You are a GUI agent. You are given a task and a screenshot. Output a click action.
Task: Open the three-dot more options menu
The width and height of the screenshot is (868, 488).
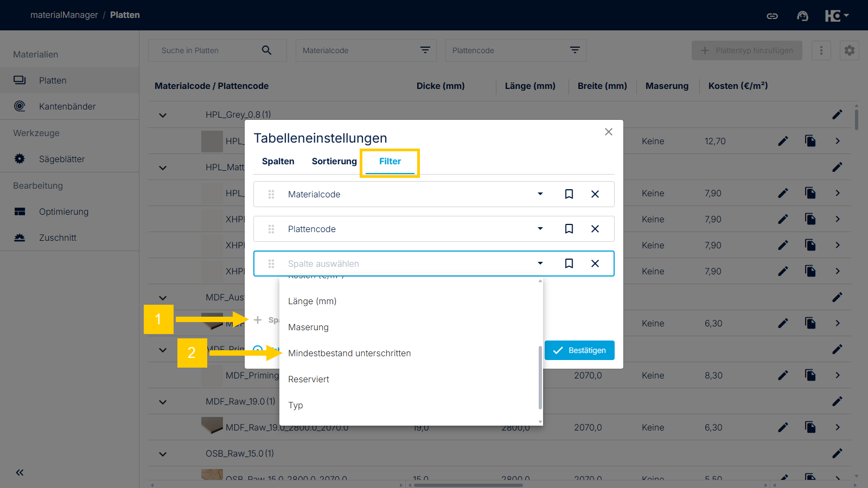point(821,50)
